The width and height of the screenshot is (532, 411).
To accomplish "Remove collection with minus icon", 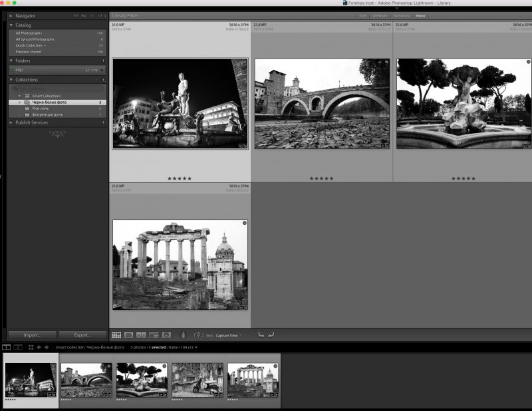I will pyautogui.click(x=96, y=80).
